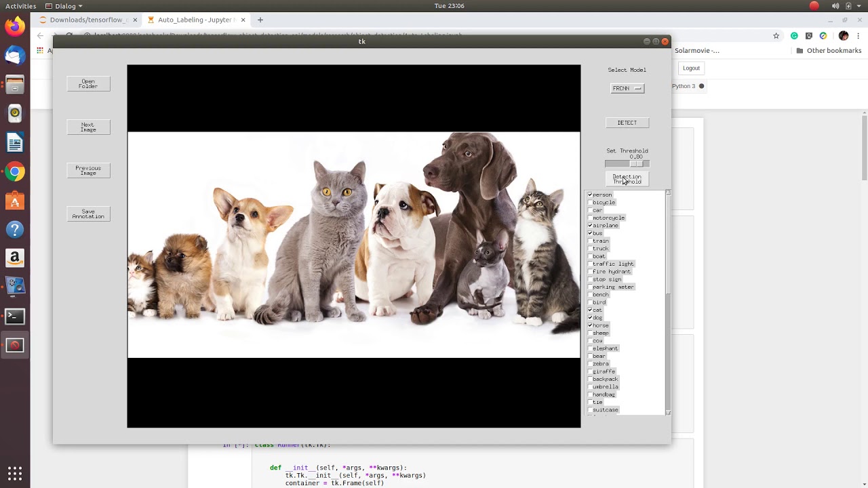Switch to Auto_Labeling Jupyter tab
This screenshot has height=488, width=868.
click(197, 20)
